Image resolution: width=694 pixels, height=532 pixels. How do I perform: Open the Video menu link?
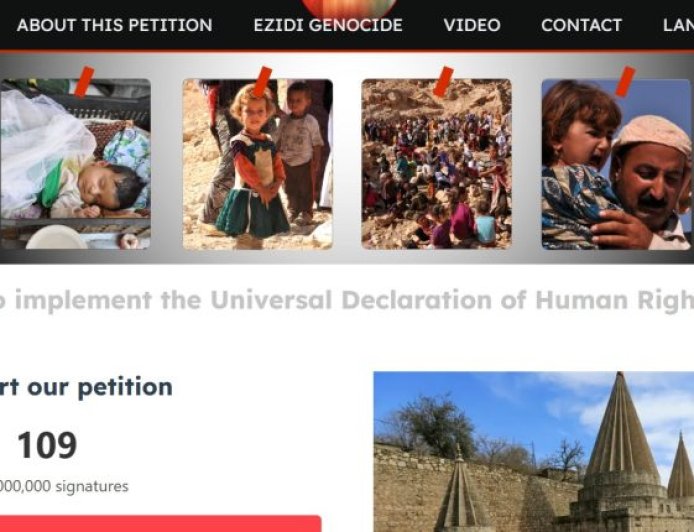pyautogui.click(x=472, y=25)
